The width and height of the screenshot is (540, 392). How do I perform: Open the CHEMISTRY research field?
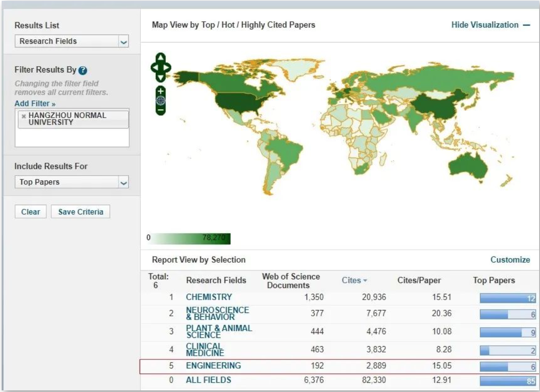209,297
